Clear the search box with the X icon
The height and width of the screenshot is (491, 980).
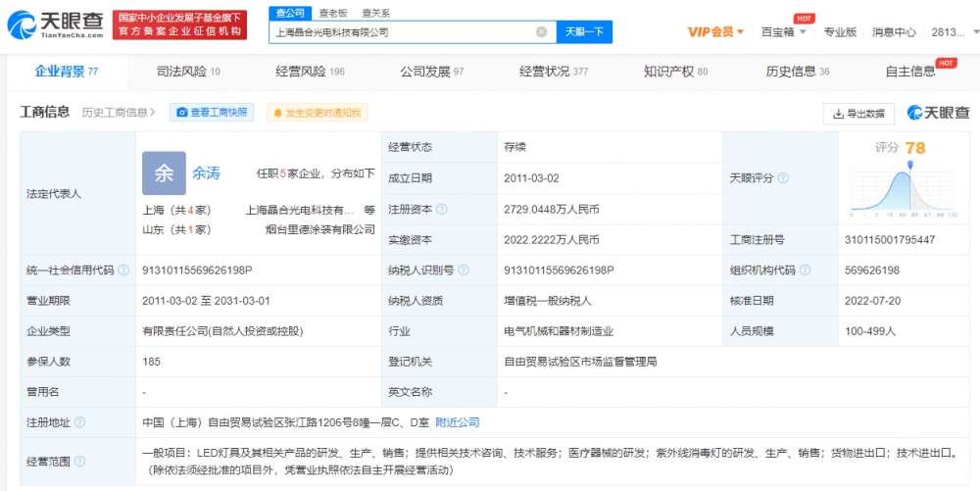point(541,32)
